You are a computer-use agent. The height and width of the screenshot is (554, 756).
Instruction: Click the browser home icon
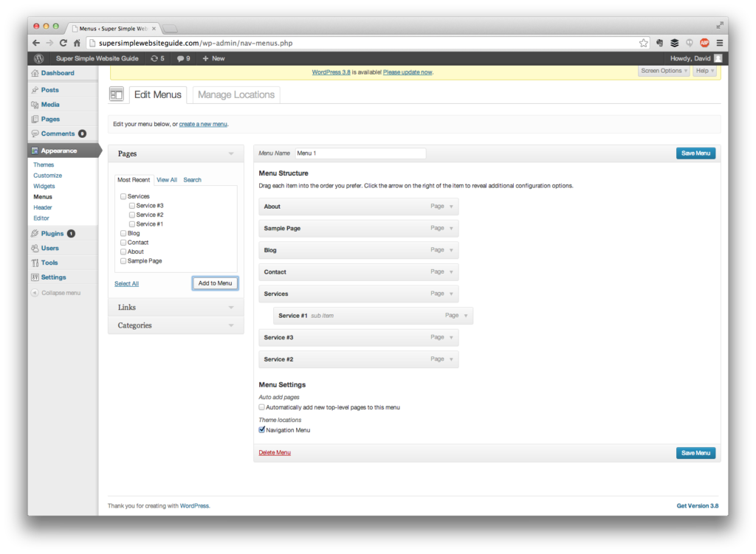(77, 43)
